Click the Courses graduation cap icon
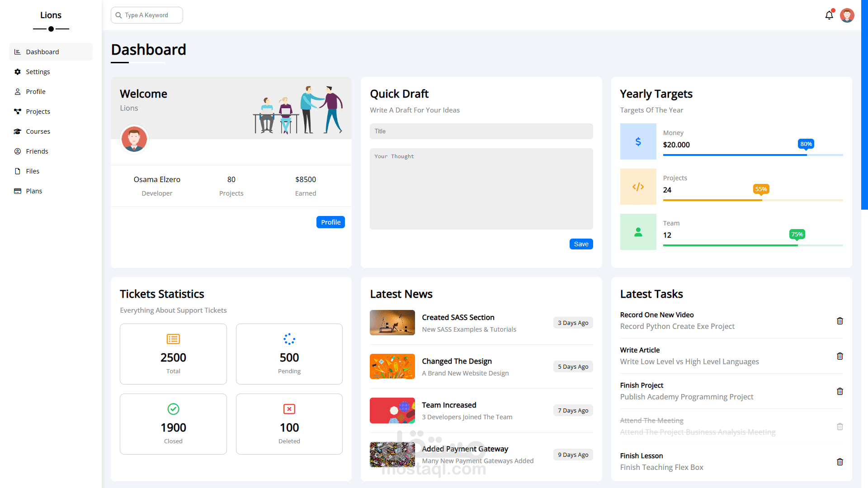This screenshot has height=488, width=868. pyautogui.click(x=18, y=131)
